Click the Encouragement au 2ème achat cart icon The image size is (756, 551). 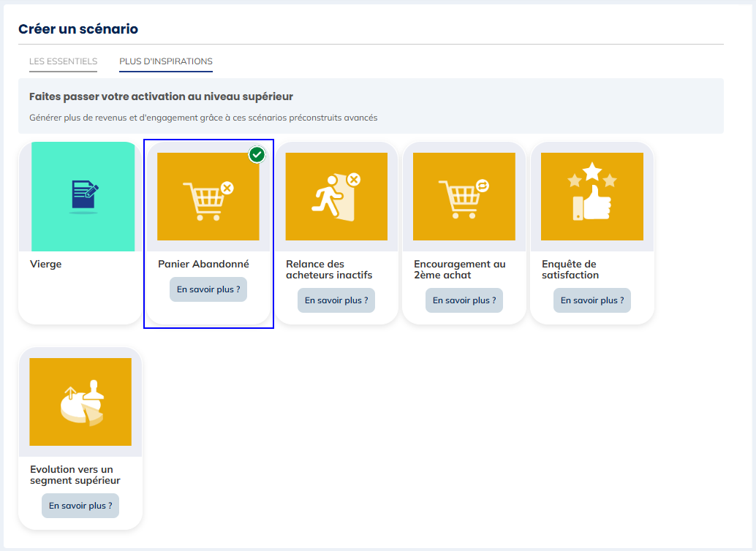[x=464, y=197]
